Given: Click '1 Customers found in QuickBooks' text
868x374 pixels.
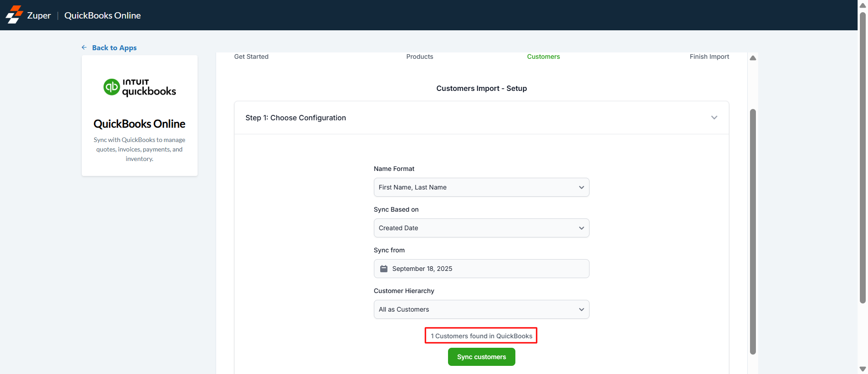Looking at the screenshot, I should (481, 336).
